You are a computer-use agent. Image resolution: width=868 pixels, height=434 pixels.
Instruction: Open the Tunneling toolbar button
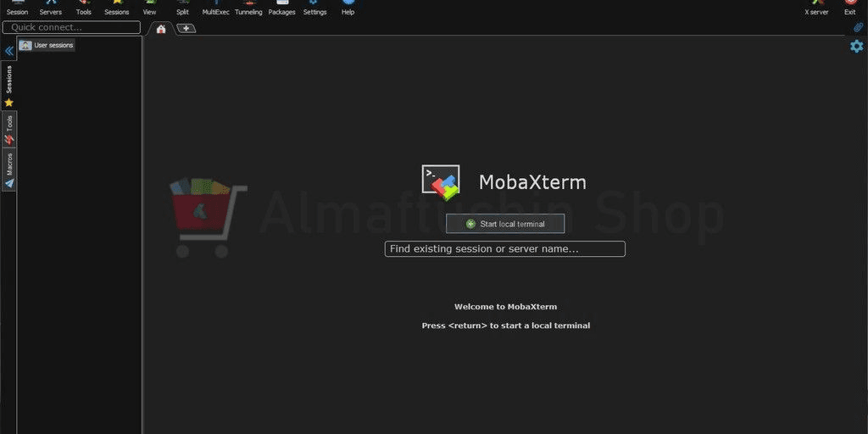click(248, 8)
